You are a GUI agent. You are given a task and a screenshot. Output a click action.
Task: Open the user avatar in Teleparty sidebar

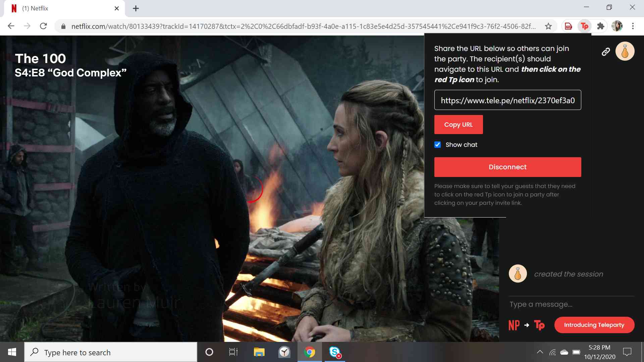tap(625, 51)
